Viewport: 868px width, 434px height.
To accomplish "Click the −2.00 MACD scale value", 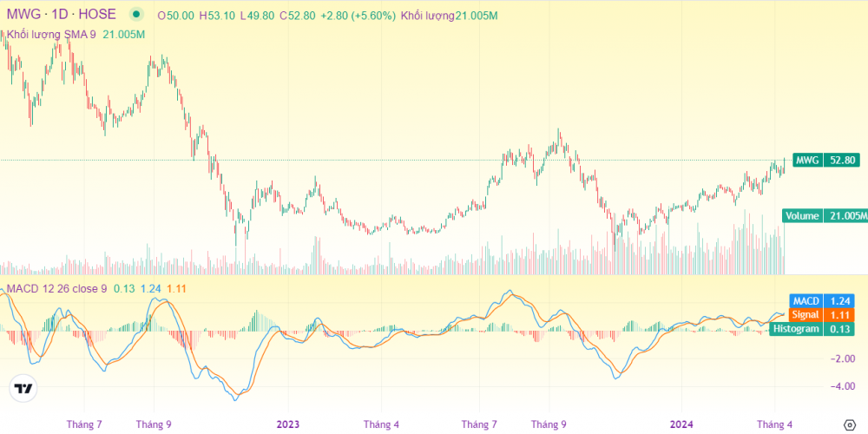I will pyautogui.click(x=841, y=358).
